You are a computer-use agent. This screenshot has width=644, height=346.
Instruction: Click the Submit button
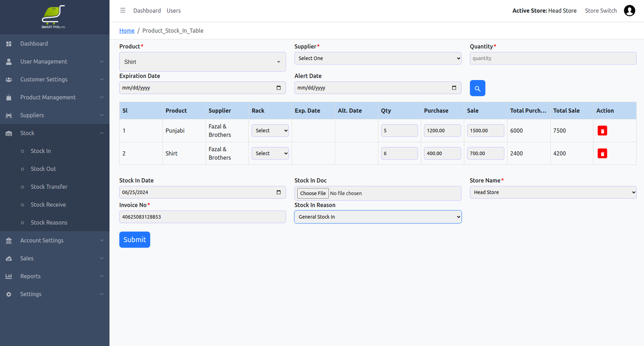pyautogui.click(x=134, y=240)
